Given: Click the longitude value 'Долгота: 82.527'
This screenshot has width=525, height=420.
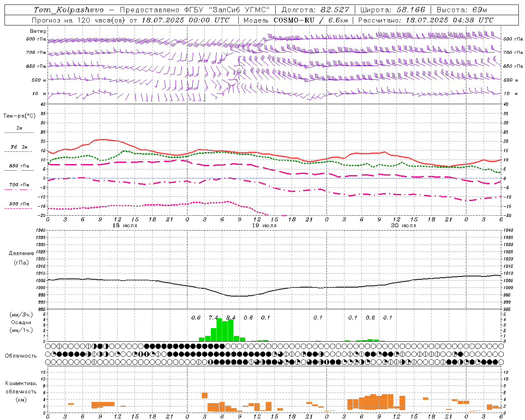Looking at the screenshot, I should tap(315, 9).
